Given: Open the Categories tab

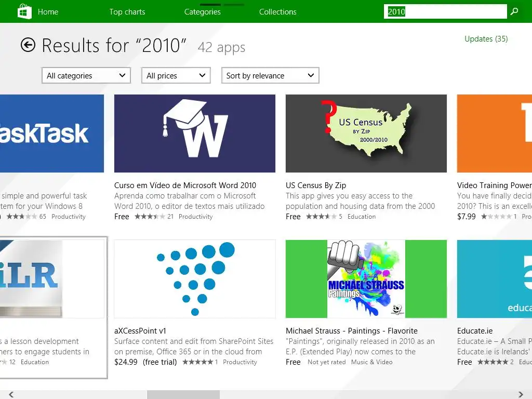Looking at the screenshot, I should point(202,12).
